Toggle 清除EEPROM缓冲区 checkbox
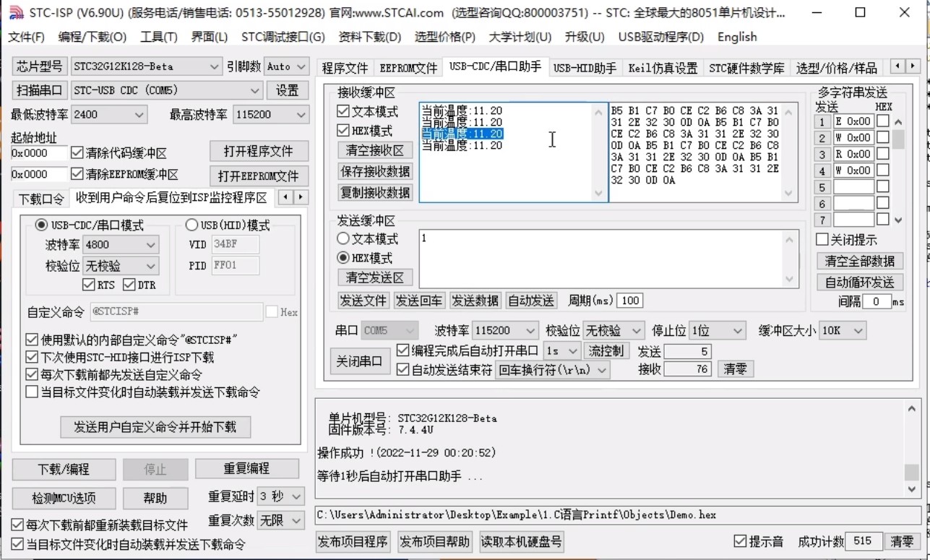This screenshot has width=930, height=560. tap(77, 174)
